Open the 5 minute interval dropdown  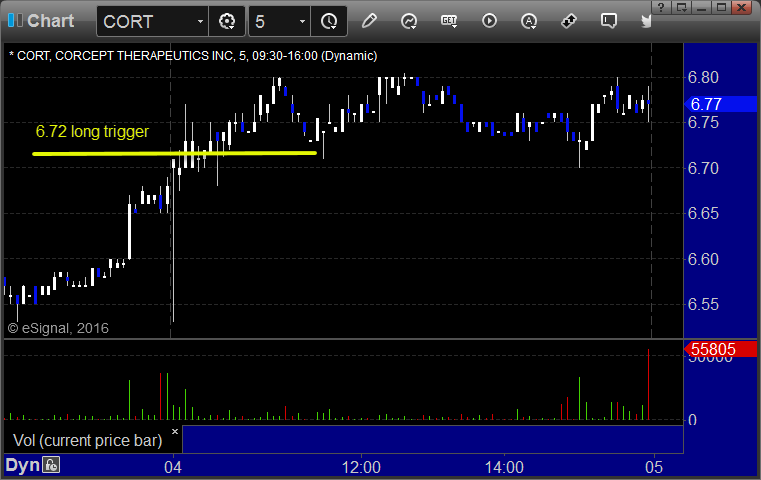pyautogui.click(x=302, y=22)
